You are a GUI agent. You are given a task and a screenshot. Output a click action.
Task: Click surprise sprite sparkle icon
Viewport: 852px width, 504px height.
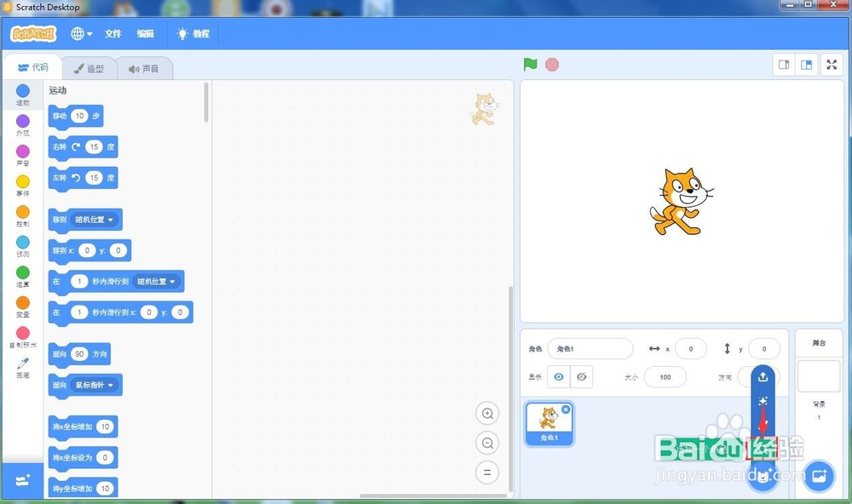click(x=763, y=401)
